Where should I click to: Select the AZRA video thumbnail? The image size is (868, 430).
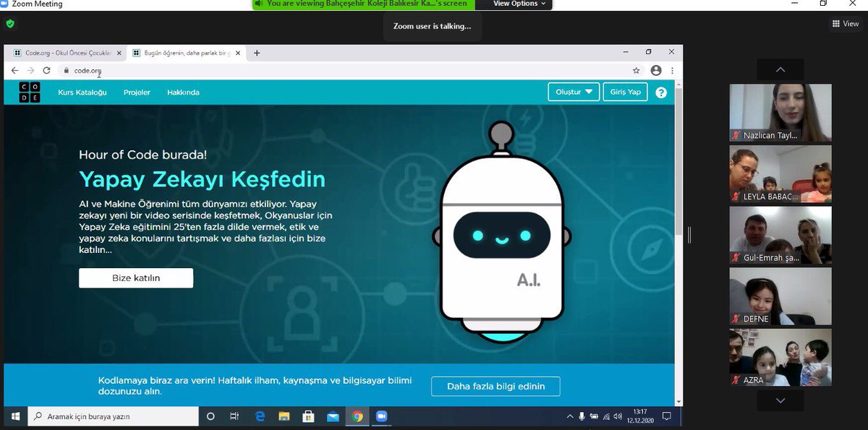click(780, 358)
